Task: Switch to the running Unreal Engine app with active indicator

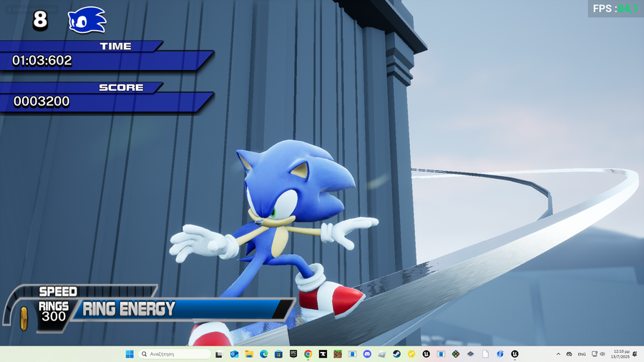Action: click(x=514, y=354)
